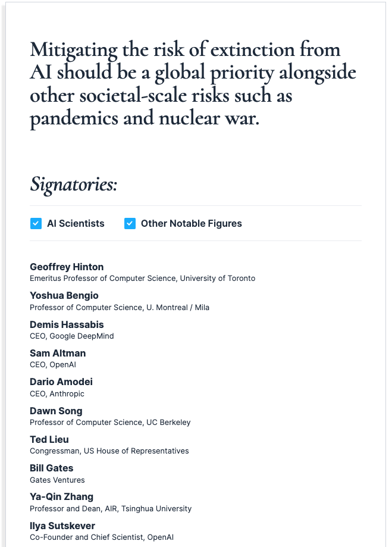Click the "CEO, Anthropic" affiliation text
Viewport: 392px width, 547px height.
[57, 393]
